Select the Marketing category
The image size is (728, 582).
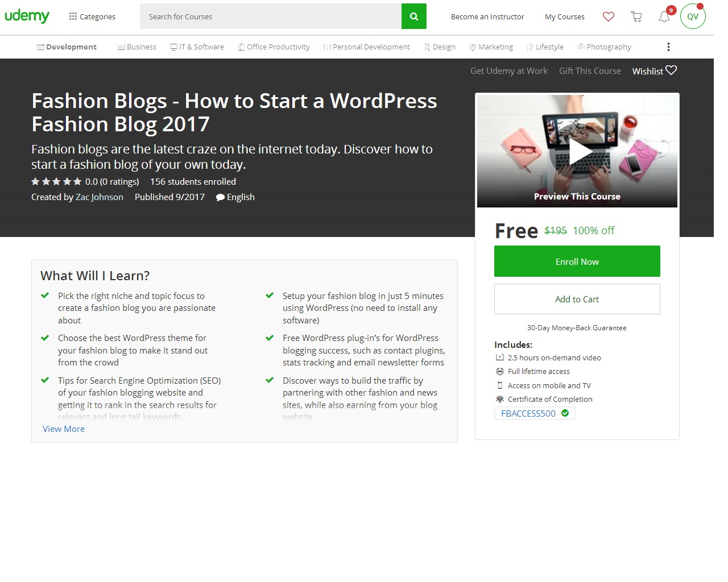coord(491,47)
